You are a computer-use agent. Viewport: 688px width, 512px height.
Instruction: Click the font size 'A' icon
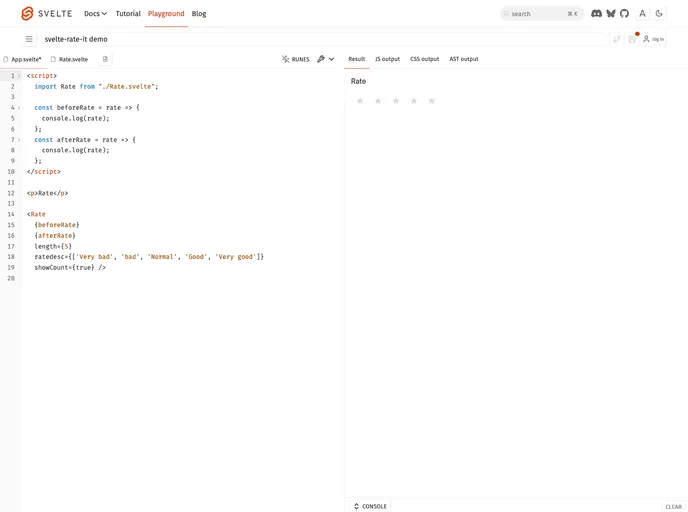point(642,14)
